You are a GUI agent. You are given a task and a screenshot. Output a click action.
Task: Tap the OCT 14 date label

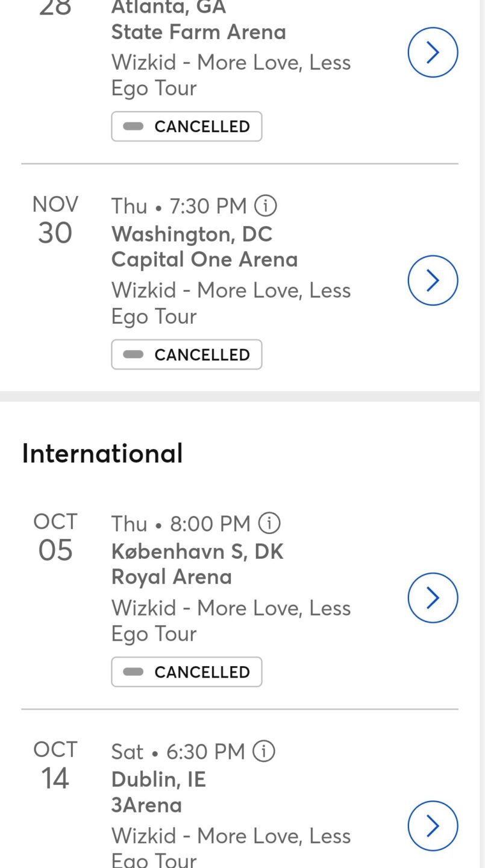coord(55,766)
